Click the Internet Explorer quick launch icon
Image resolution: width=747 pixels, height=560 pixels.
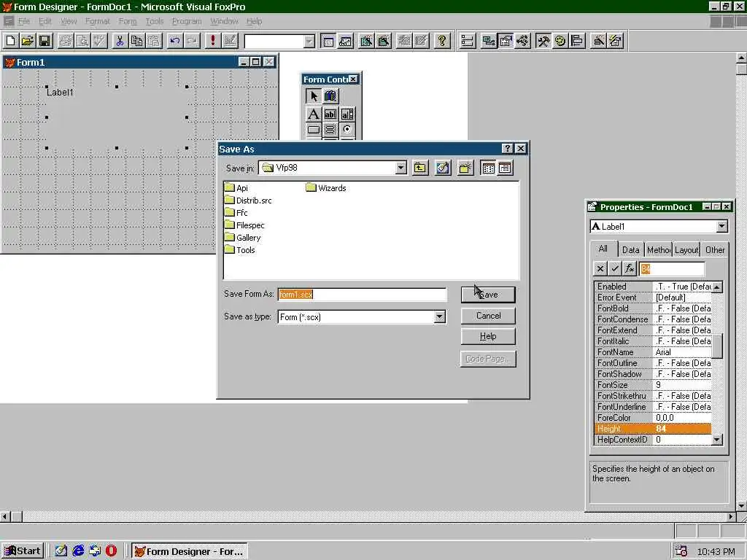point(77,551)
